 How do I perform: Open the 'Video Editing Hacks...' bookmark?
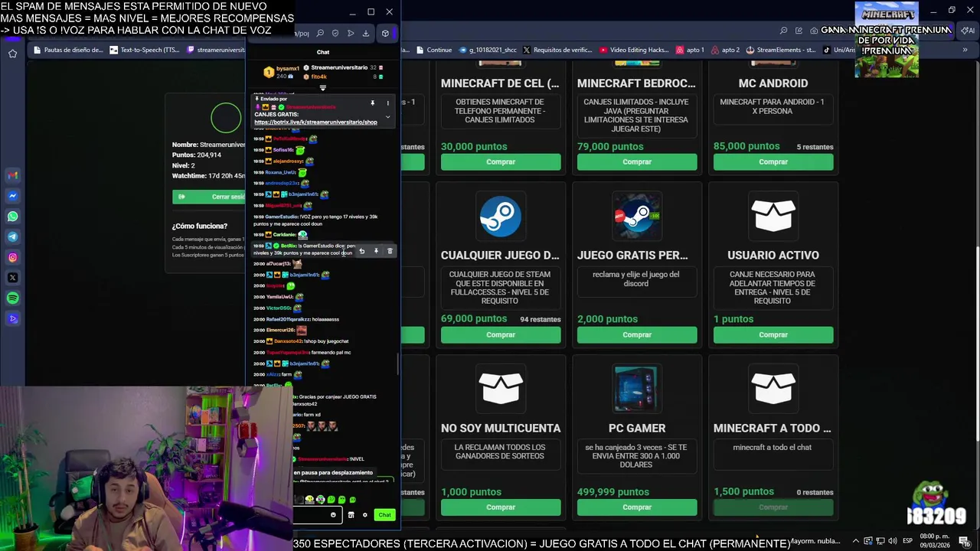pos(635,50)
